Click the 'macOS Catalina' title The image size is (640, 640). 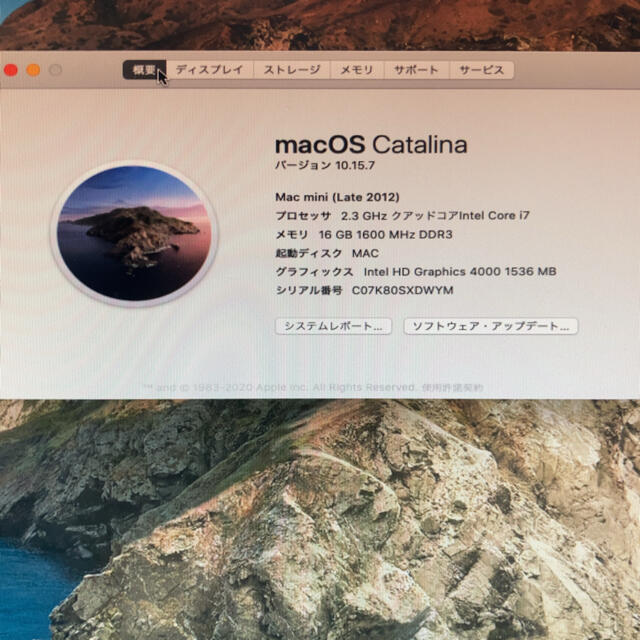point(371,145)
